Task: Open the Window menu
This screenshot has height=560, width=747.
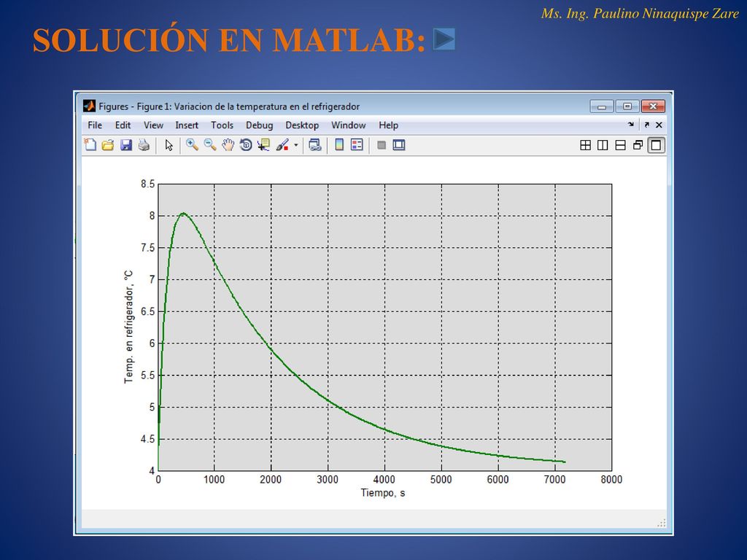Action: tap(348, 125)
